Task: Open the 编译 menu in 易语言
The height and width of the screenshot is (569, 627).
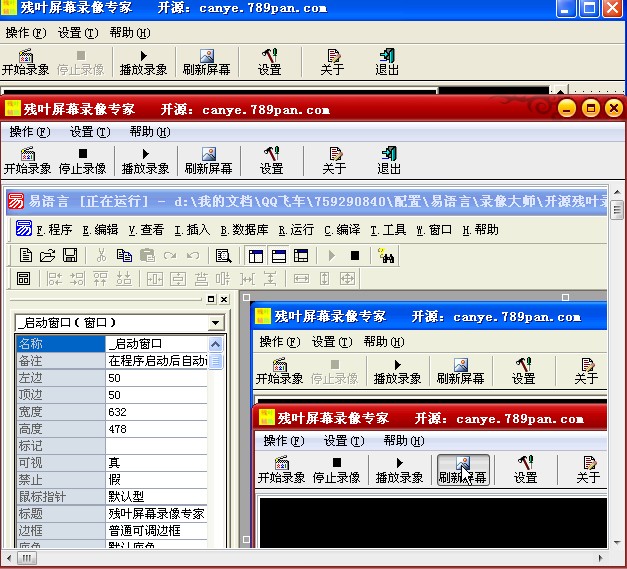Action: click(342, 229)
